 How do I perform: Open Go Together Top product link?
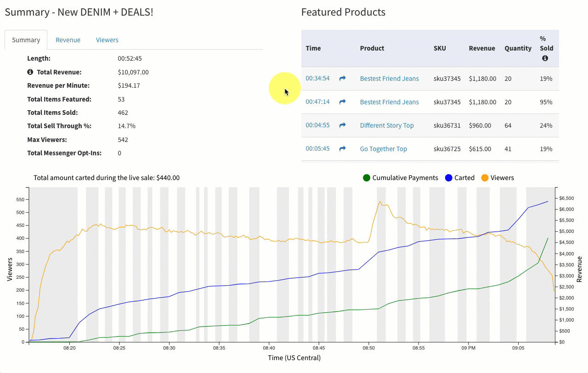(x=383, y=149)
